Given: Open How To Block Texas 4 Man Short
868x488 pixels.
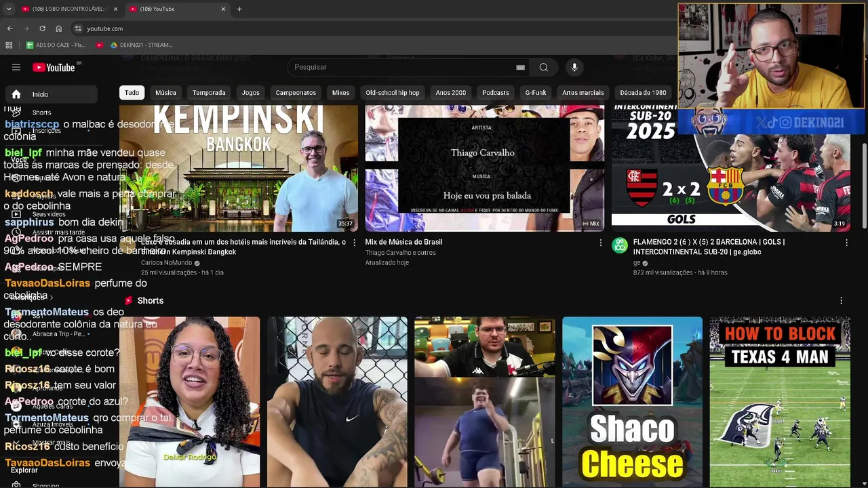Looking at the screenshot, I should coord(780,401).
